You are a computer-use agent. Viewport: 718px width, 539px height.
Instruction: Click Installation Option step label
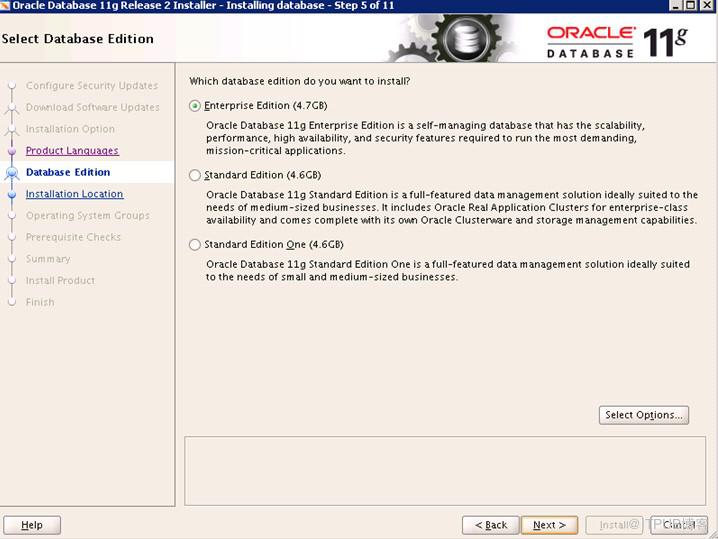click(x=70, y=129)
